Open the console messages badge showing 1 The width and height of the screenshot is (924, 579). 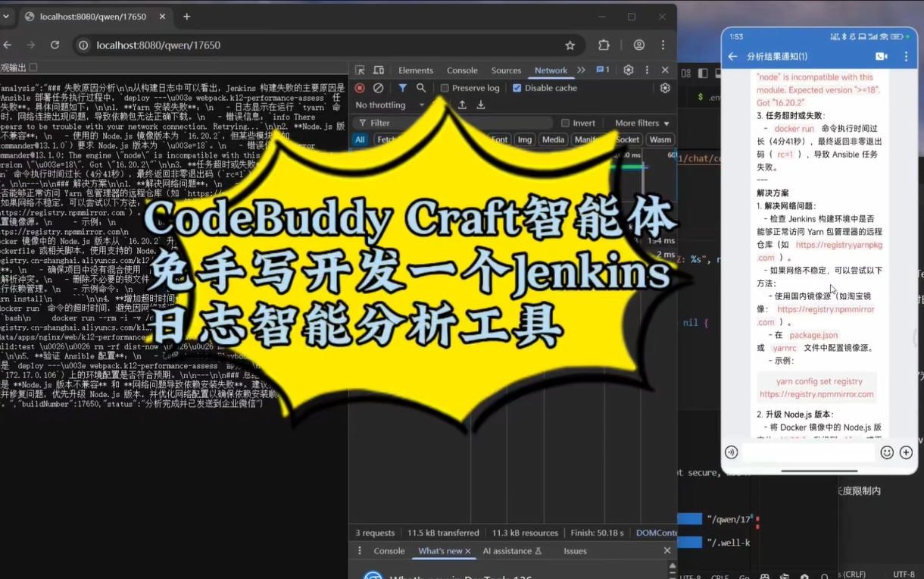(603, 70)
